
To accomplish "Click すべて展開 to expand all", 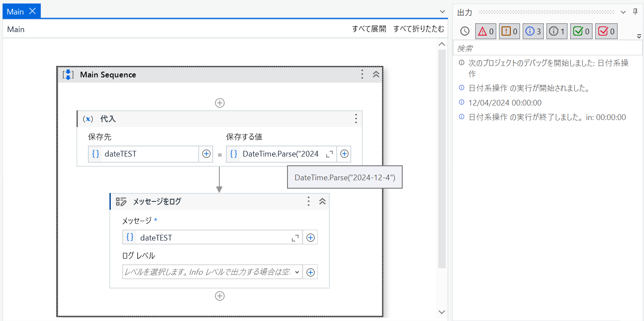I will [369, 29].
